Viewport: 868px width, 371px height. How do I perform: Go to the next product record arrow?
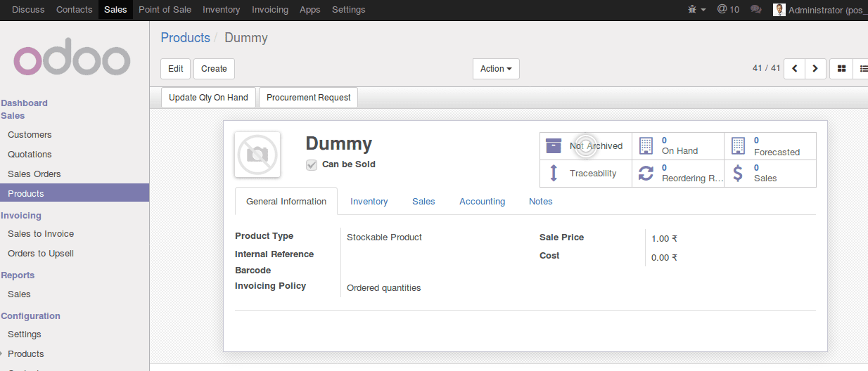pos(815,69)
